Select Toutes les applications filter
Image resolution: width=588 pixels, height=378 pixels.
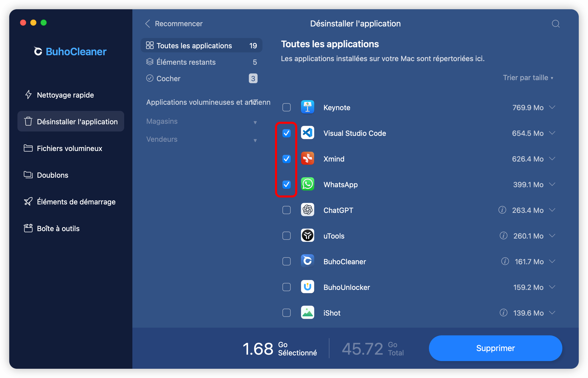click(201, 45)
